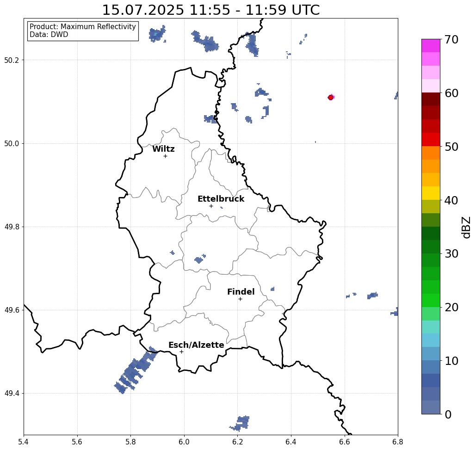Click the plus marker below Findel
The width and height of the screenshot is (476, 450).
tap(240, 299)
